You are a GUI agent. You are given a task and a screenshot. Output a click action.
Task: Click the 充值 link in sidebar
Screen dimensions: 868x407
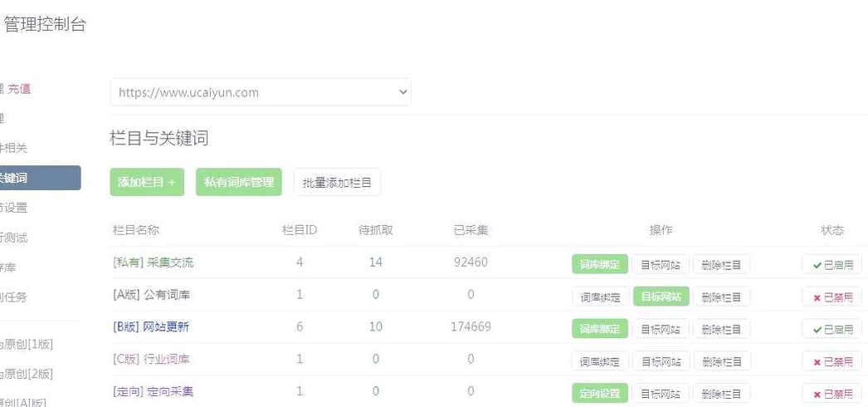pos(19,89)
